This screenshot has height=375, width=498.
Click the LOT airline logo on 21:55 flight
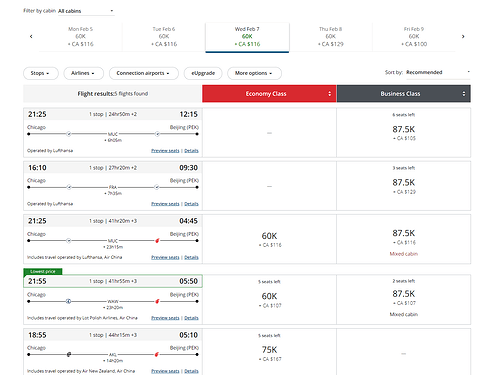pyautogui.click(x=68, y=301)
